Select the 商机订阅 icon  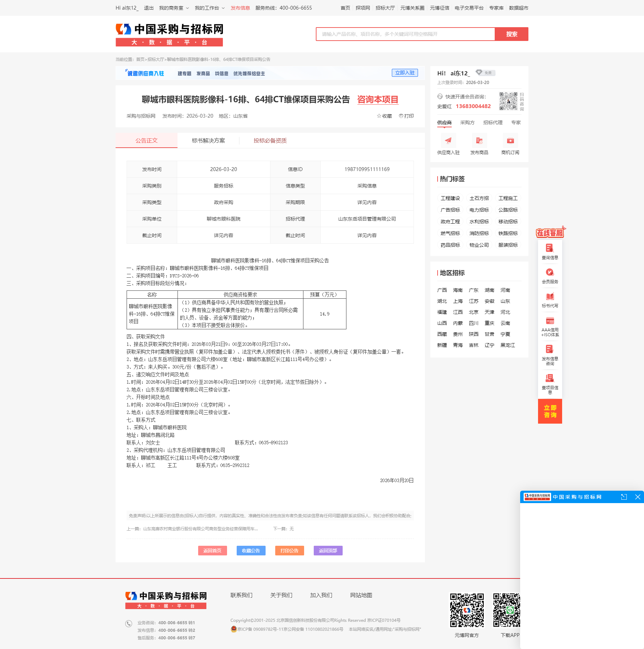(x=510, y=140)
